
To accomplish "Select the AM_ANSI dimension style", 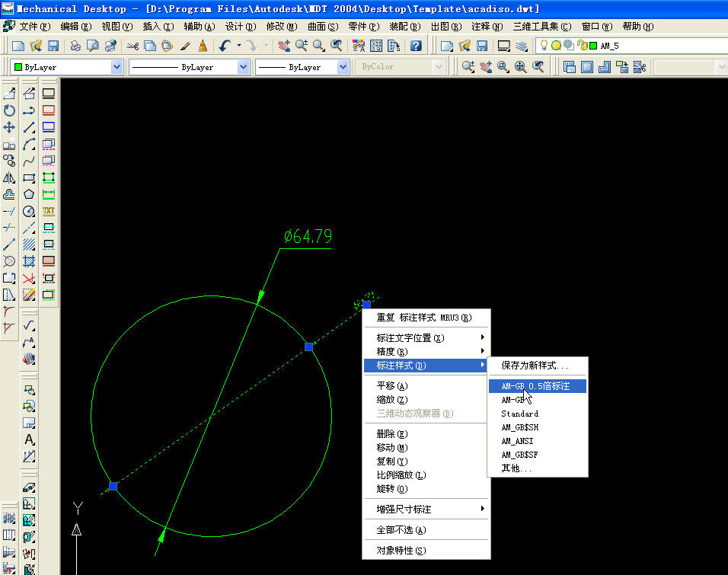I will click(x=538, y=441).
